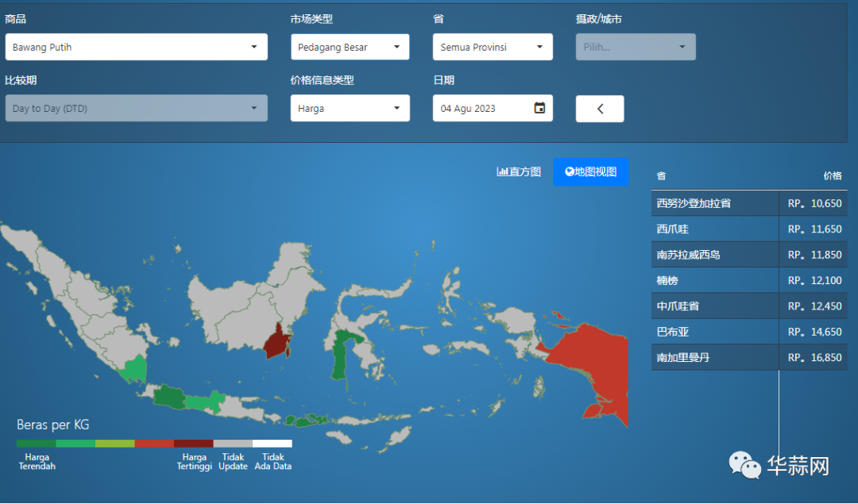Image resolution: width=858 pixels, height=504 pixels.
Task: Expand the Pedagang Besar market type dropdown
Action: click(350, 47)
